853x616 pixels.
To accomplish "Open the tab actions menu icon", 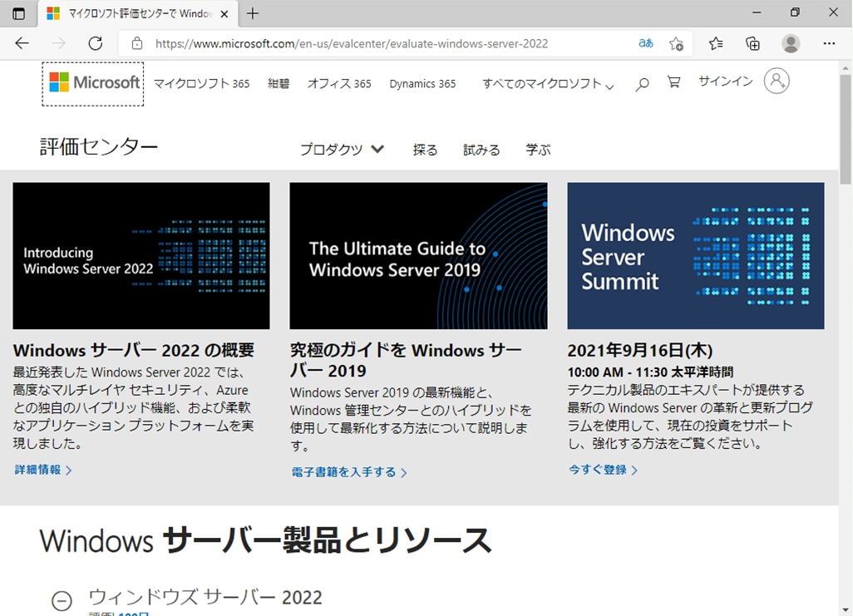I will click(x=18, y=13).
